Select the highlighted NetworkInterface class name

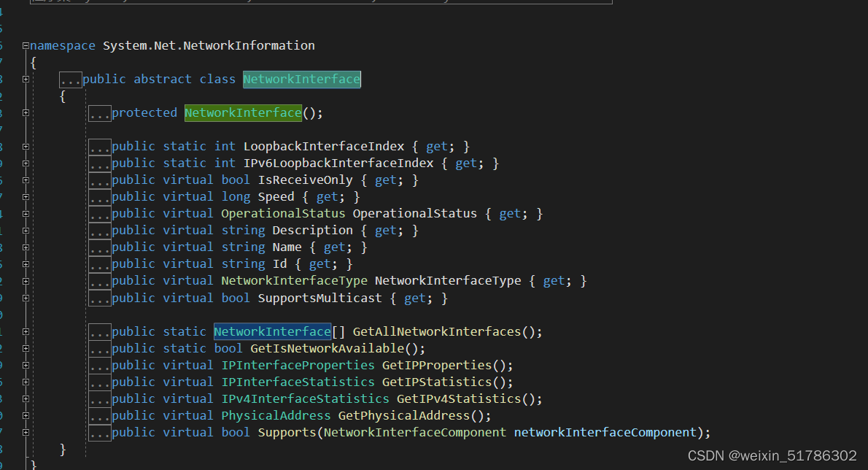(301, 79)
